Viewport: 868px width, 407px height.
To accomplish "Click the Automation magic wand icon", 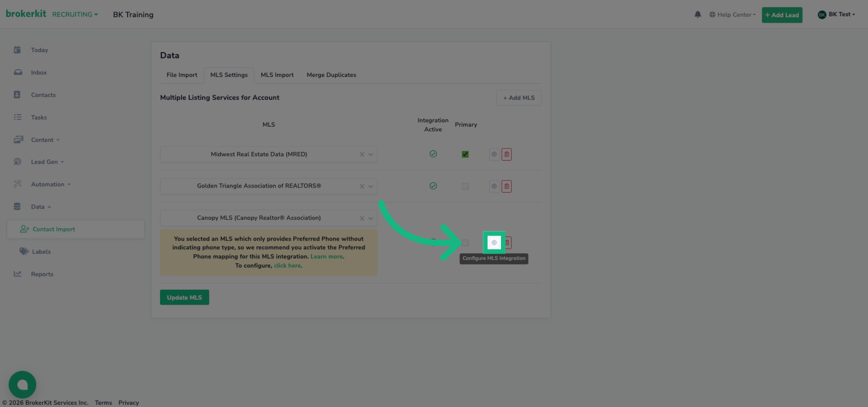I will [x=18, y=184].
